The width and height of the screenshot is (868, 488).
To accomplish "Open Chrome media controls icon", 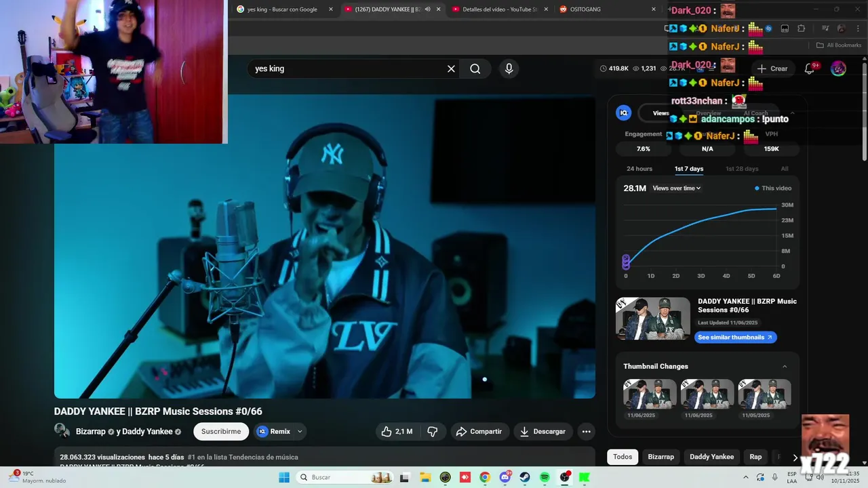I will point(825,28).
